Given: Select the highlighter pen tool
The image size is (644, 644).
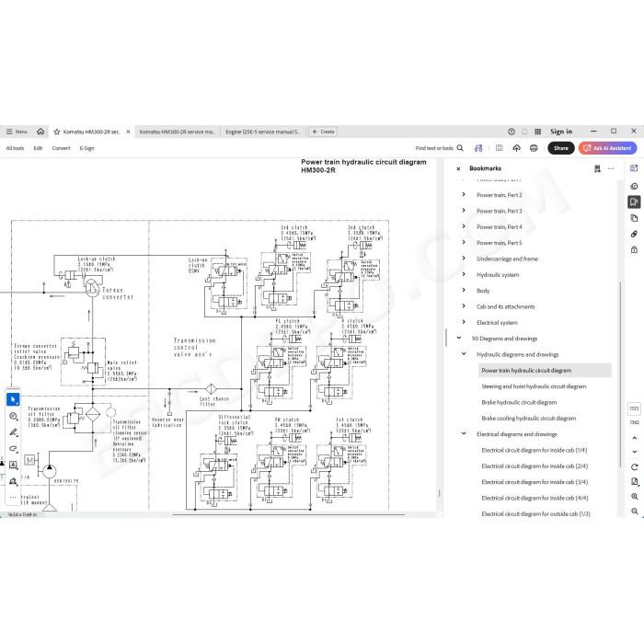Looking at the screenshot, I should pyautogui.click(x=13, y=432).
